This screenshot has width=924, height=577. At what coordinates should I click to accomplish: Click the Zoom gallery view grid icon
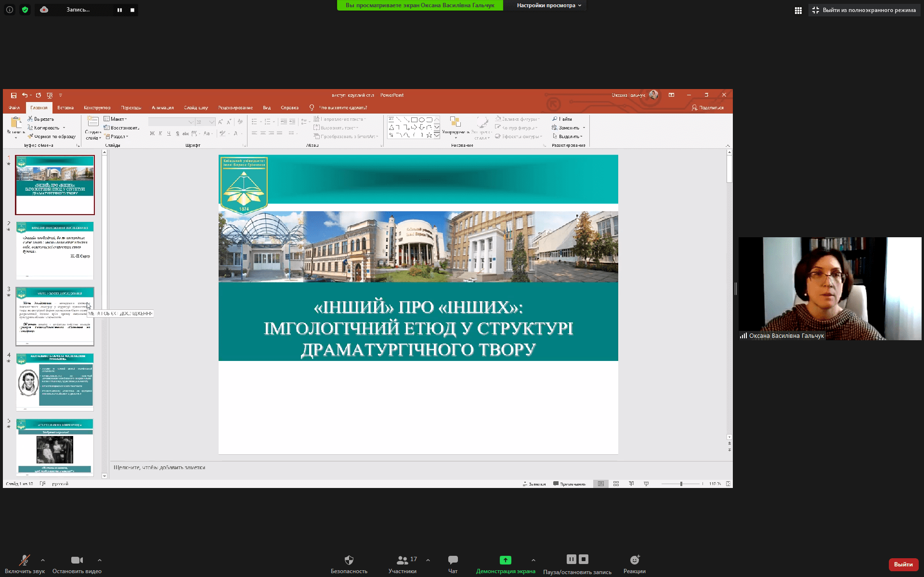798,10
